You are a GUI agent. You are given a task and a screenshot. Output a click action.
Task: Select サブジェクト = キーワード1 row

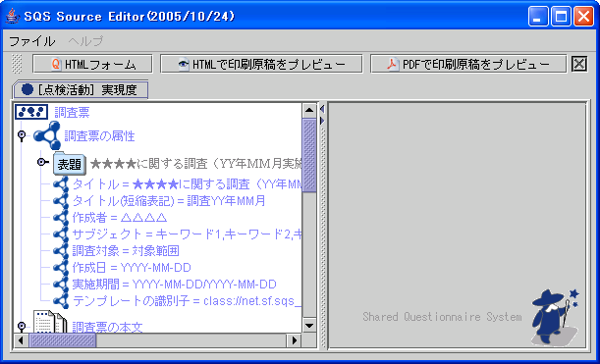[x=187, y=234]
